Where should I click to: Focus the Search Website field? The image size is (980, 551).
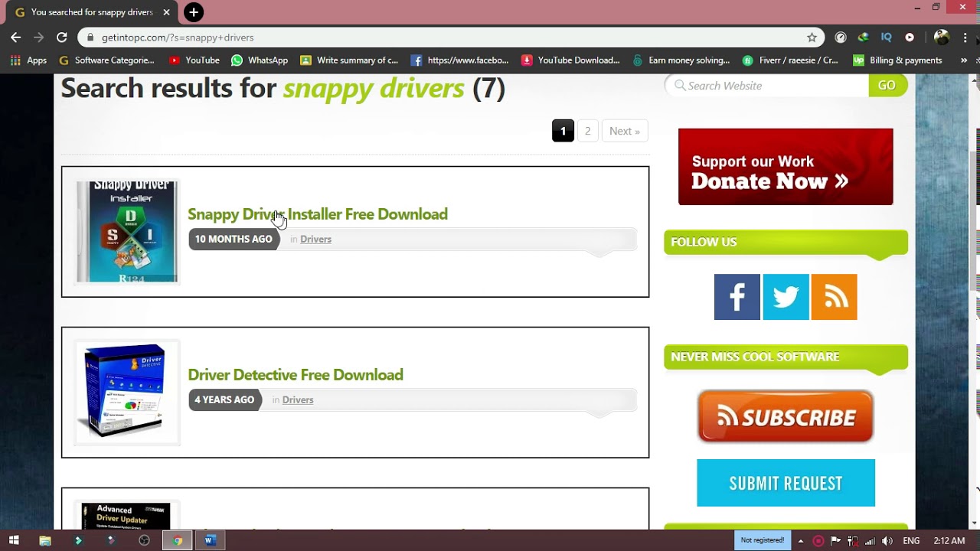click(767, 86)
